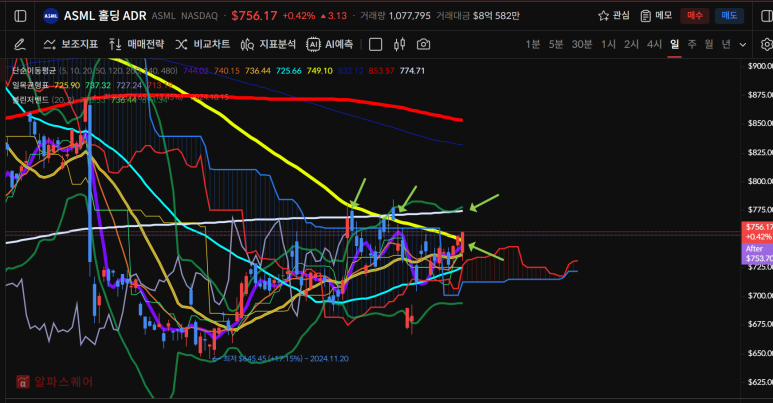Viewport: 773px width, 403px height.
Task: Click the $800.00 price axis label
Action: [x=760, y=181]
